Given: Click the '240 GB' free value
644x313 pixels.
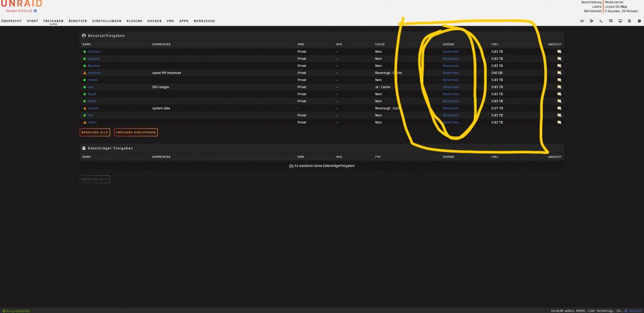Looking at the screenshot, I should click(x=497, y=73).
